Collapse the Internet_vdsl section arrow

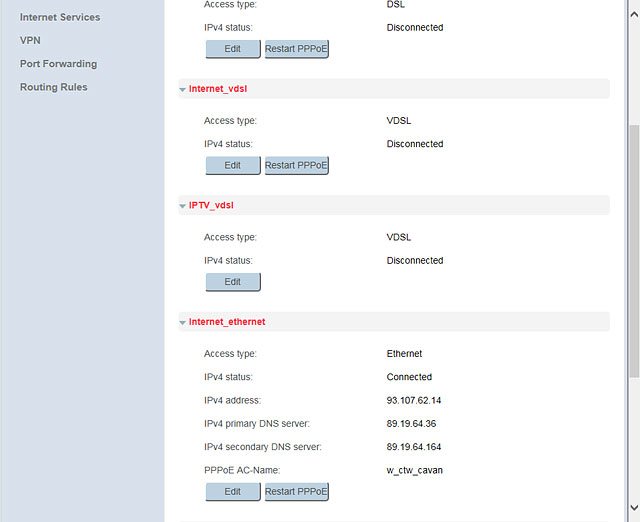point(182,89)
